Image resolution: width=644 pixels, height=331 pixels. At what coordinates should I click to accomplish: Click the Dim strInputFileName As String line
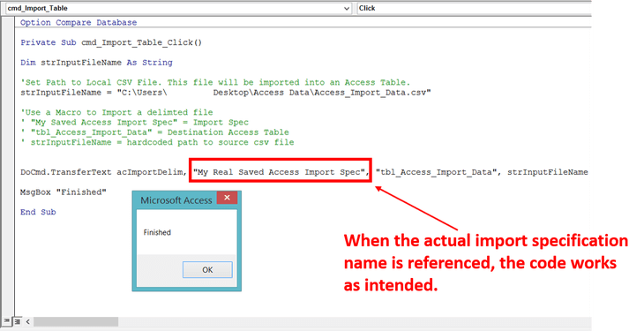tap(96, 63)
